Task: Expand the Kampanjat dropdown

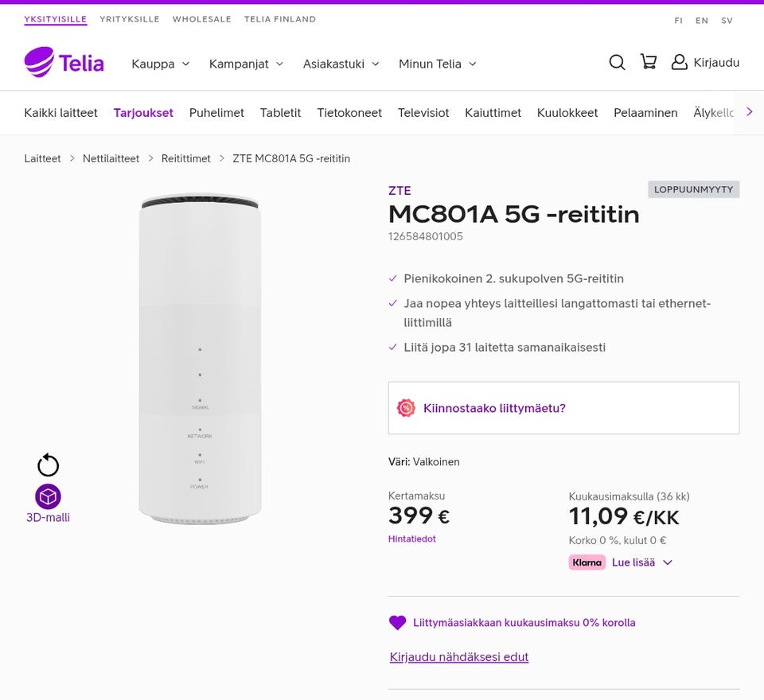Action: pyautogui.click(x=246, y=64)
